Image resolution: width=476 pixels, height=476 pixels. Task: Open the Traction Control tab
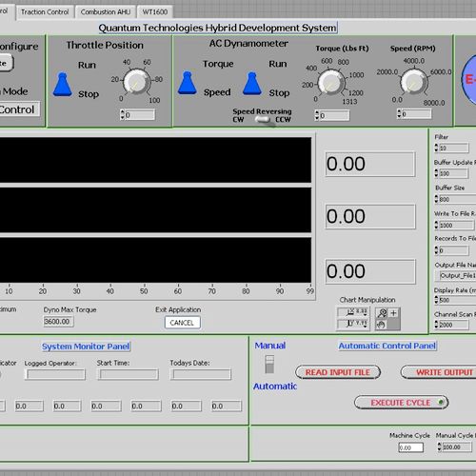click(45, 12)
